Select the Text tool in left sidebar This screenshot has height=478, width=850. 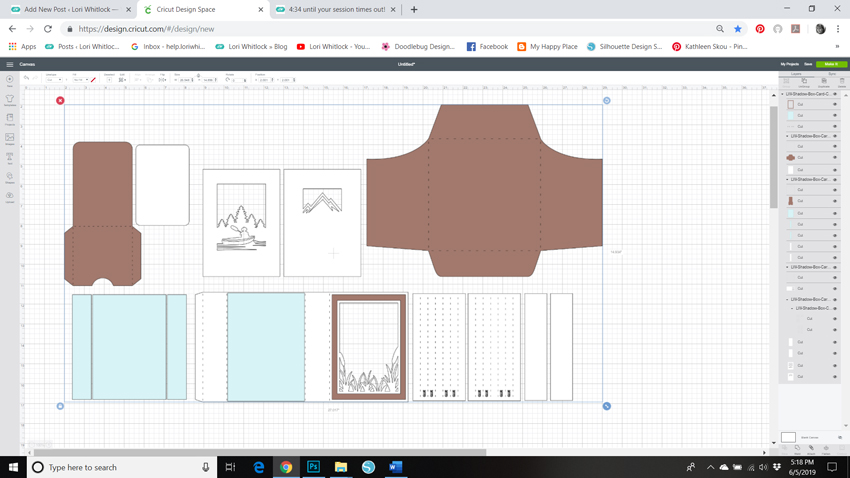coord(10,158)
